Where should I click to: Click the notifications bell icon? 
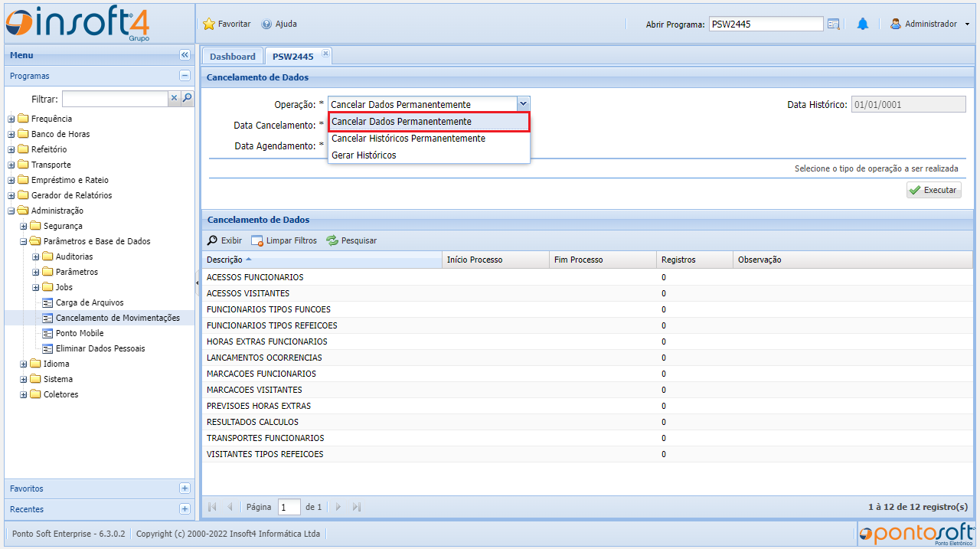pyautogui.click(x=863, y=25)
